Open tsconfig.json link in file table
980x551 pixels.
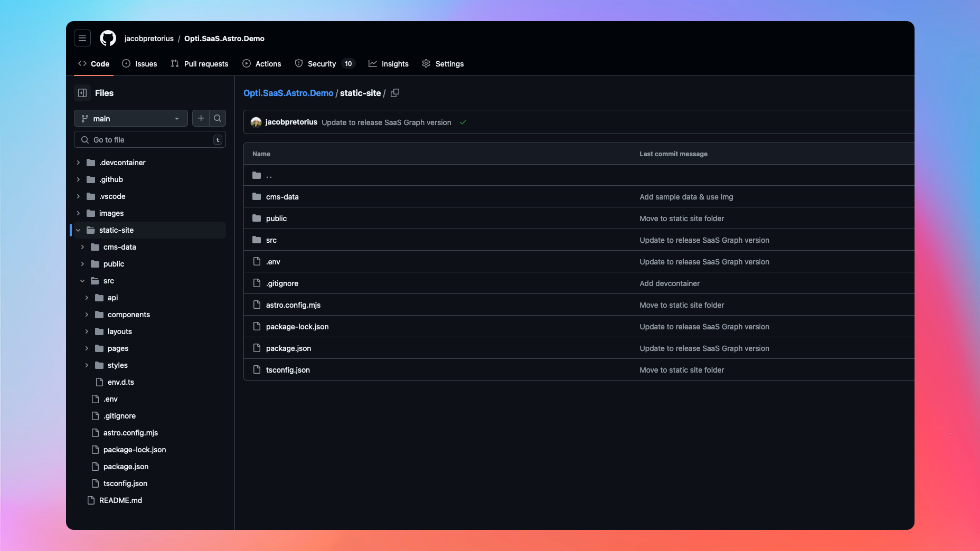coord(288,370)
